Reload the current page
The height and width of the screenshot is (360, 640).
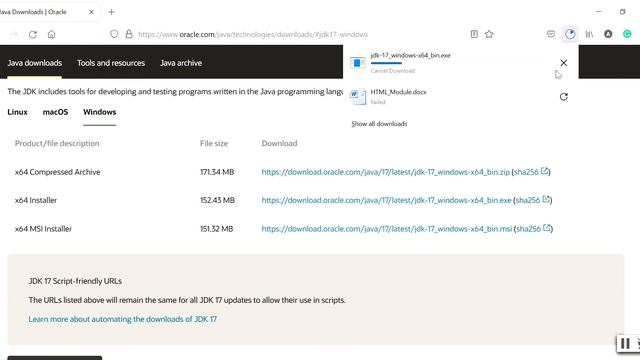[x=33, y=34]
